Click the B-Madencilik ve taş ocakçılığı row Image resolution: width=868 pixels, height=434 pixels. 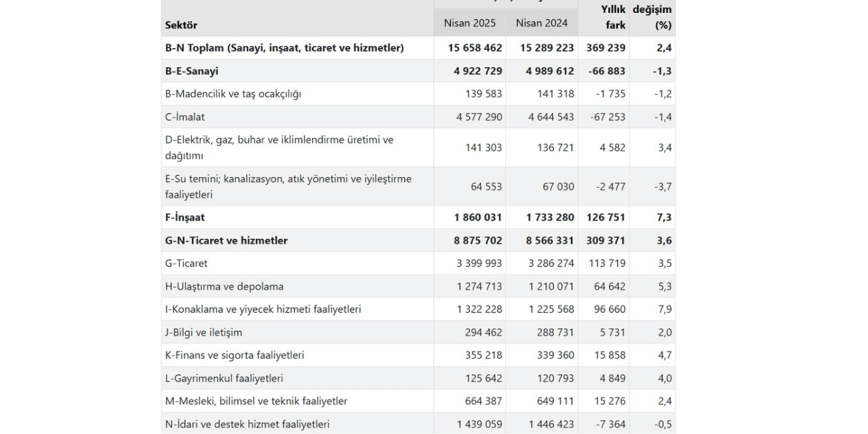point(233,94)
